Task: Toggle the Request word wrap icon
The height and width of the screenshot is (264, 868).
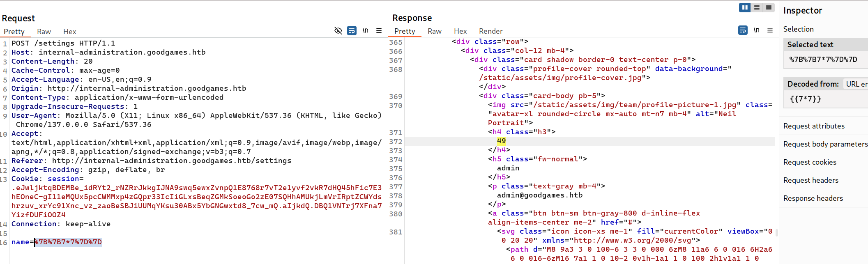Action: 352,31
